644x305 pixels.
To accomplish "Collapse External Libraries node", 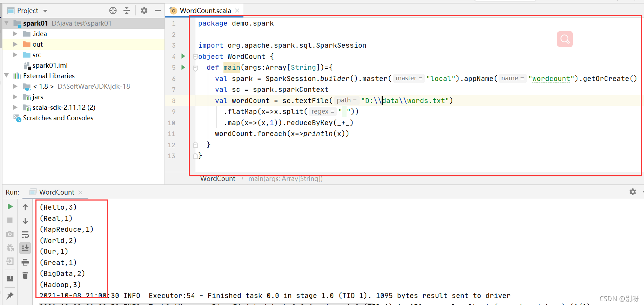I will coord(6,76).
